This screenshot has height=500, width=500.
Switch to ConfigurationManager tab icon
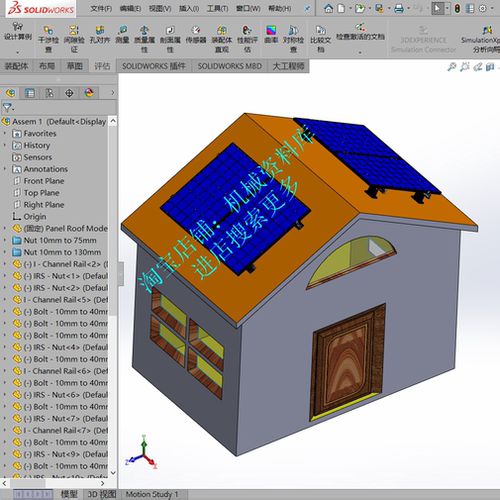(49, 93)
